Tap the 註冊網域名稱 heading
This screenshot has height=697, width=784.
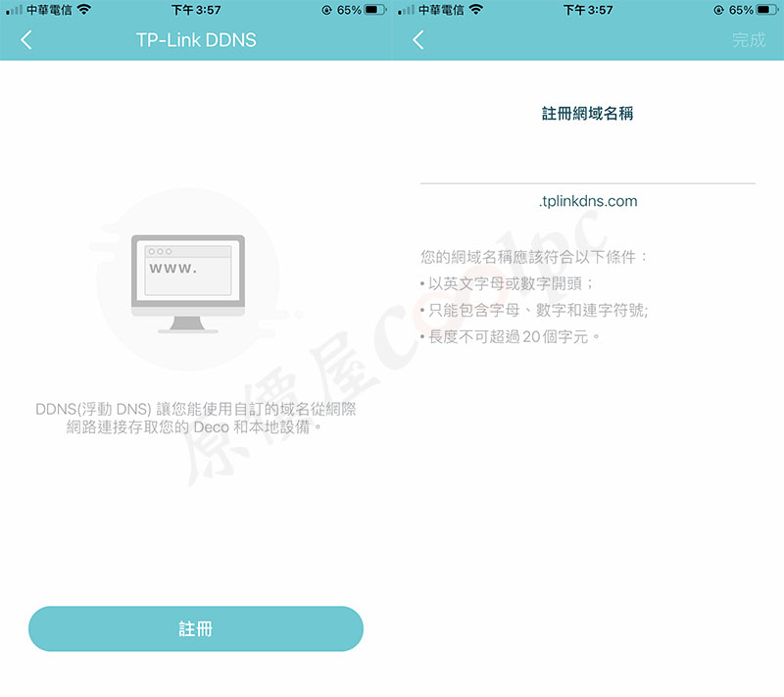point(588,114)
